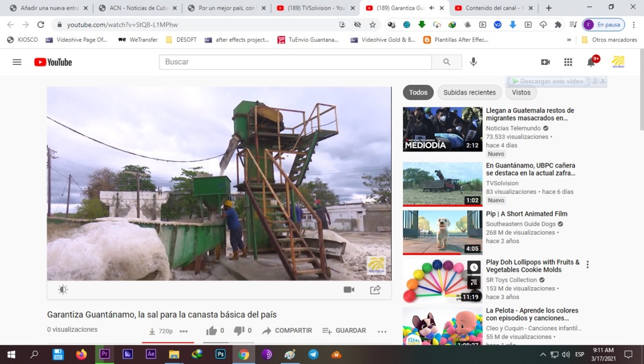Launch Adobe After Effects from taskbar

151,354
